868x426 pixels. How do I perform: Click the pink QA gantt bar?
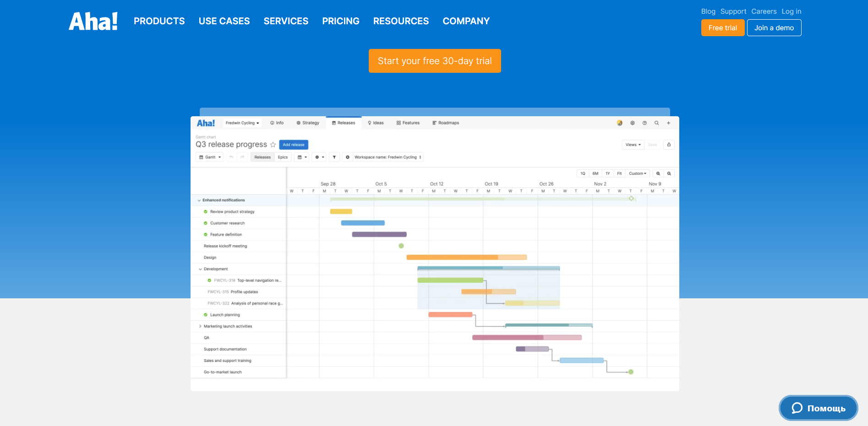tap(527, 338)
